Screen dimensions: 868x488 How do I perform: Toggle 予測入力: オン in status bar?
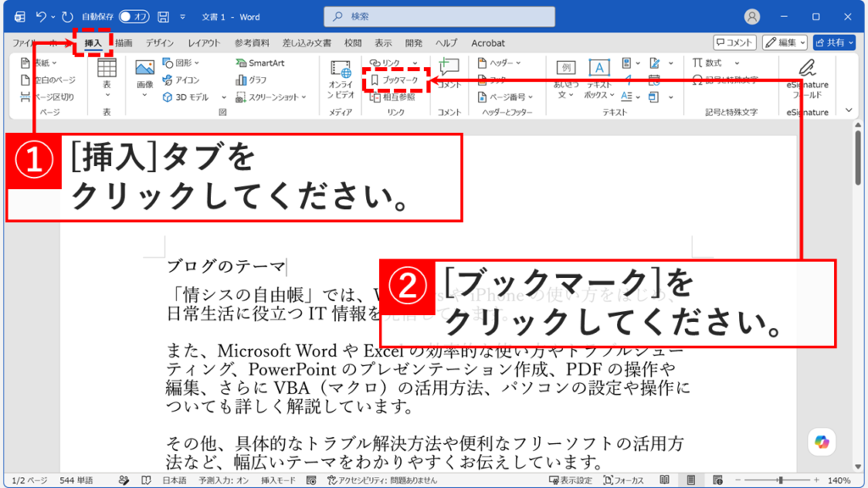tap(224, 480)
